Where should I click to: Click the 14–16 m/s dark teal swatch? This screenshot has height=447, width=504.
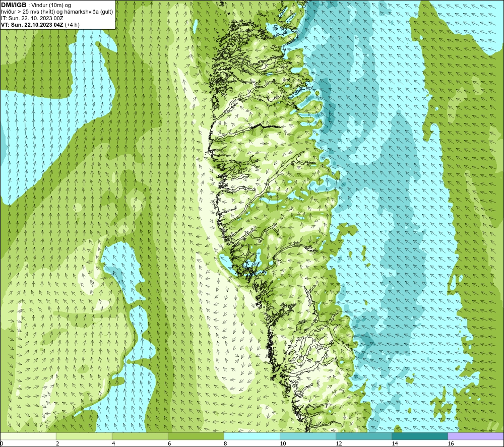point(420,436)
